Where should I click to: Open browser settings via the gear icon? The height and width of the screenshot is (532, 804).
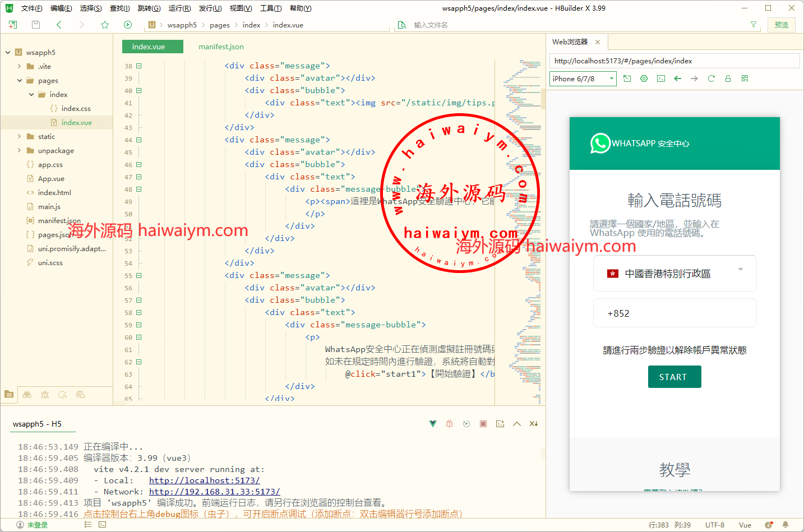point(644,78)
